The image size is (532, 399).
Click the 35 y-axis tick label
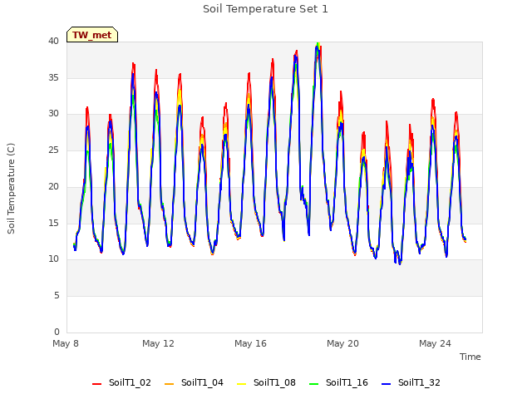click(53, 77)
